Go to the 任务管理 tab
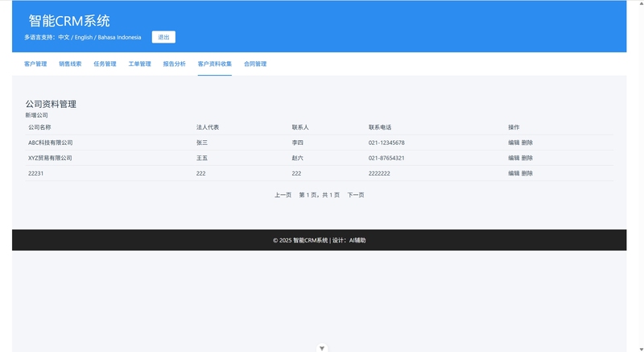 105,64
